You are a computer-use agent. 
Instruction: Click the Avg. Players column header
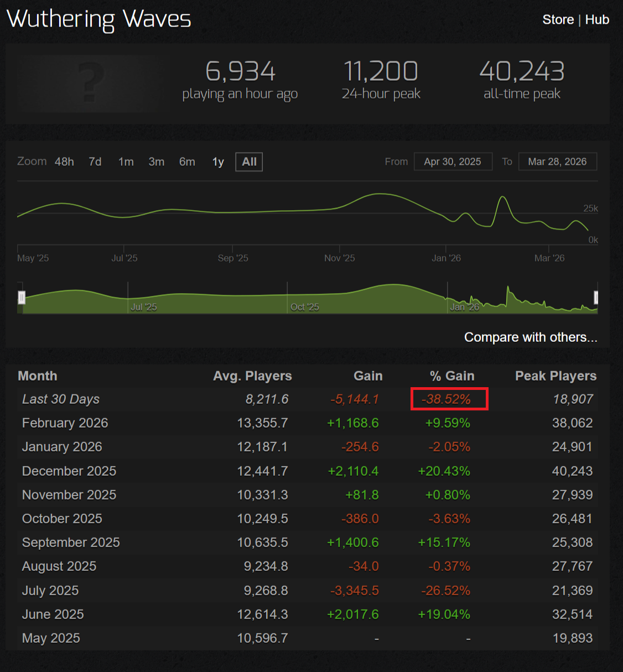coord(252,376)
